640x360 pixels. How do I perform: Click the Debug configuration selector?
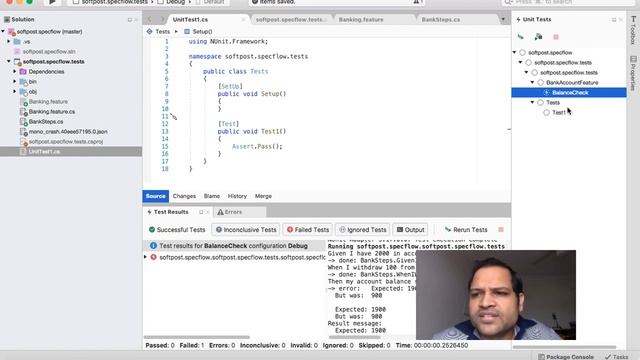coord(176,2)
